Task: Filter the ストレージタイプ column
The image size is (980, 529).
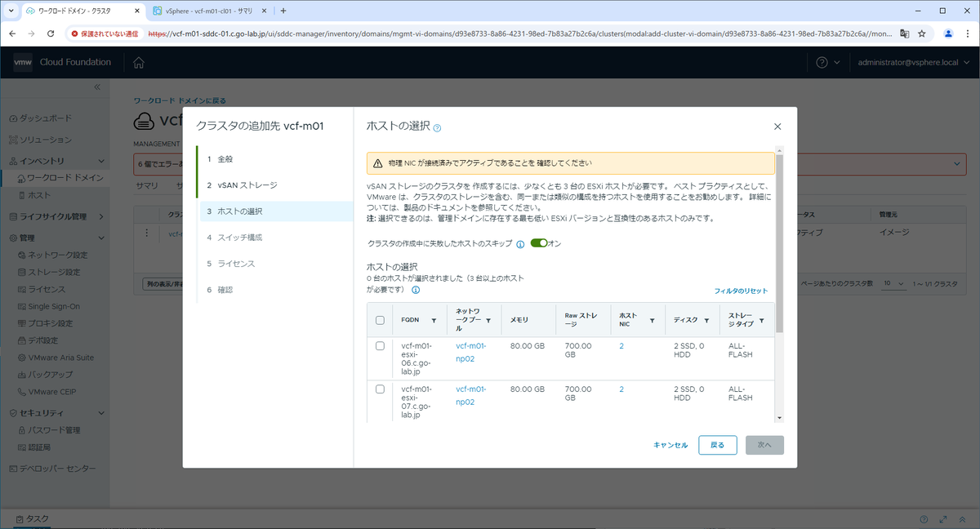Action: (x=761, y=321)
